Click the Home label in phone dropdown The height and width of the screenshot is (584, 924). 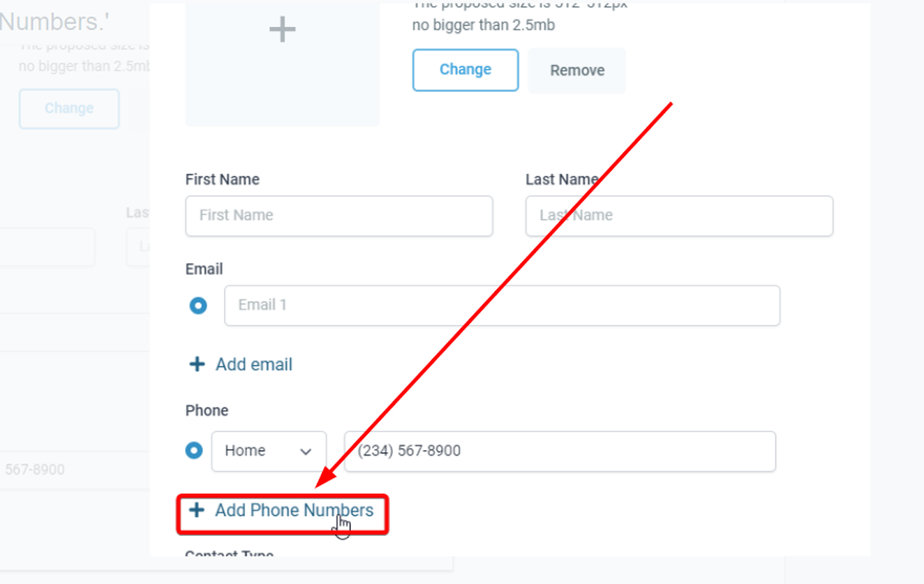pyautogui.click(x=245, y=451)
